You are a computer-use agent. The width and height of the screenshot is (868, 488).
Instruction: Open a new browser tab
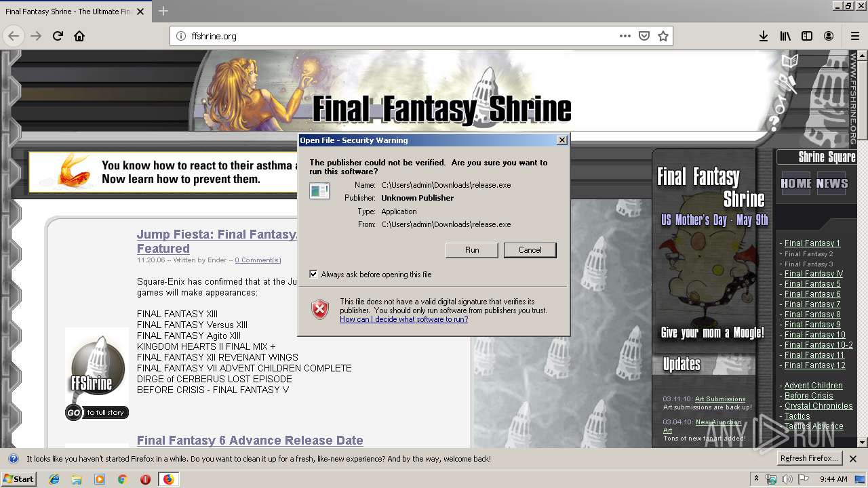(x=163, y=11)
